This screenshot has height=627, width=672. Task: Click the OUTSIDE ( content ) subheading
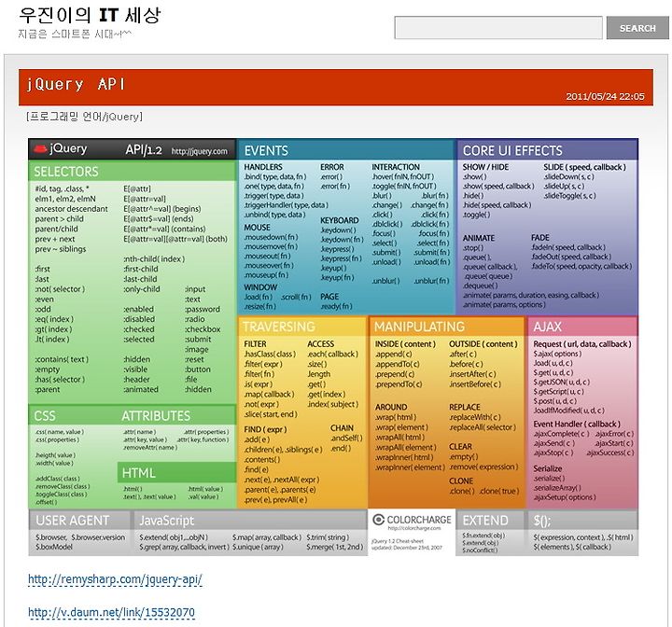click(x=483, y=344)
